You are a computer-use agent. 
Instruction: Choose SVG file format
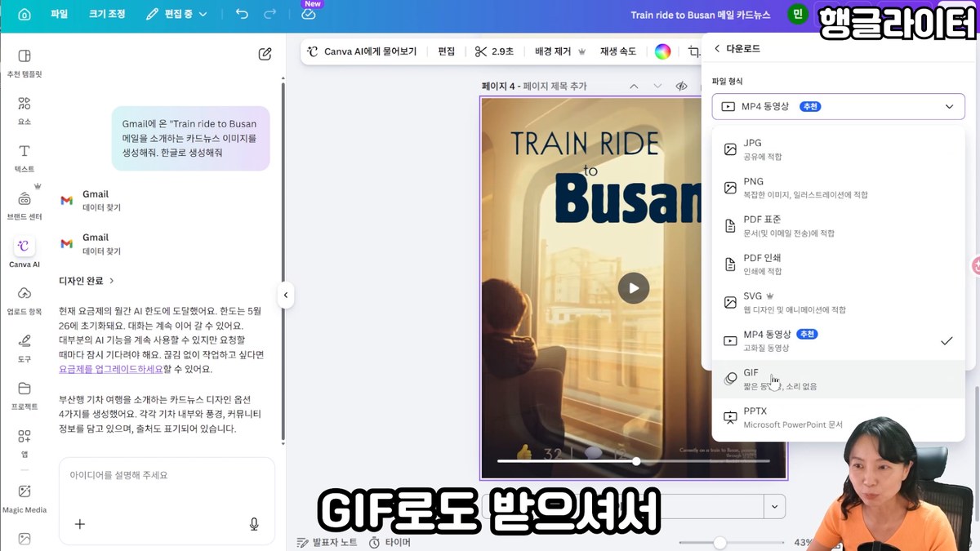click(838, 303)
